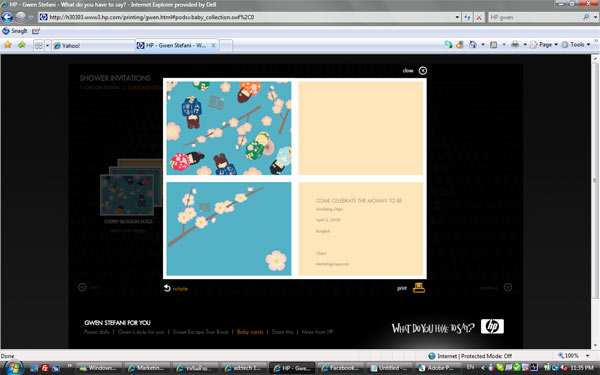Click the HP logo

[x=492, y=326]
